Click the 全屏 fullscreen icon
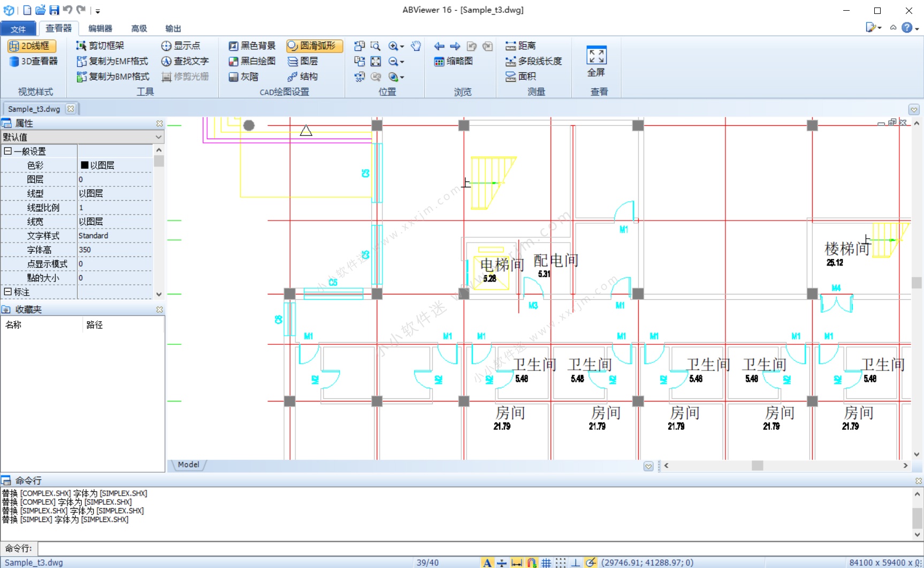924x568 pixels. (596, 56)
